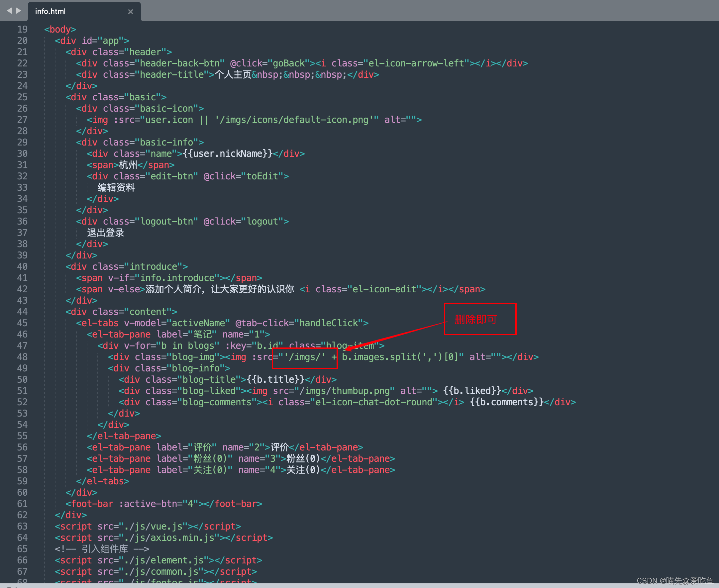
Task: Click the {{b.title}} expression
Action: (276, 380)
